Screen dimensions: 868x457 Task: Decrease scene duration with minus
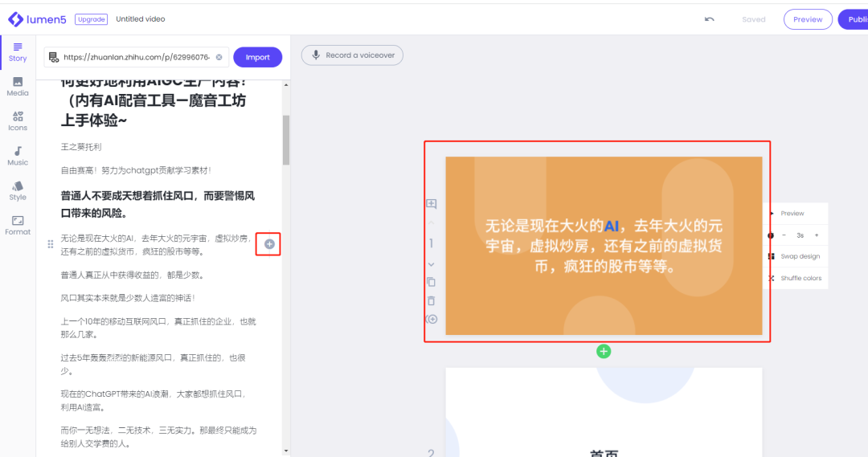coord(784,235)
